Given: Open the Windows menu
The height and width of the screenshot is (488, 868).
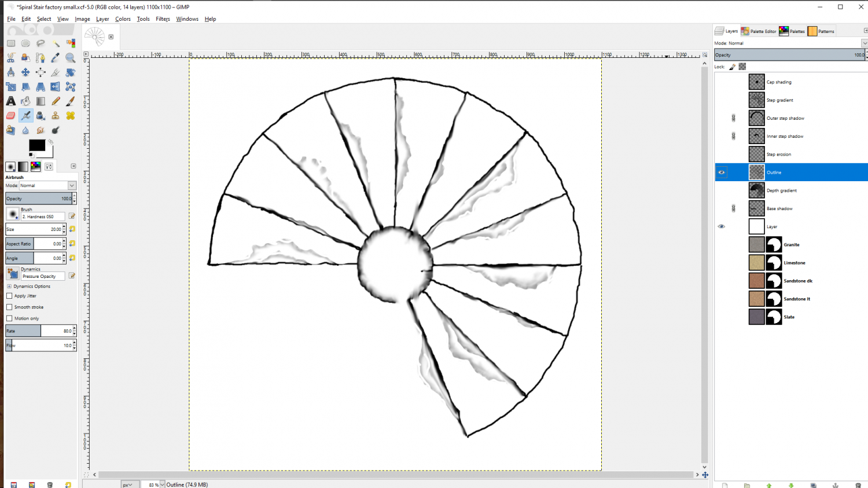Looking at the screenshot, I should point(187,19).
